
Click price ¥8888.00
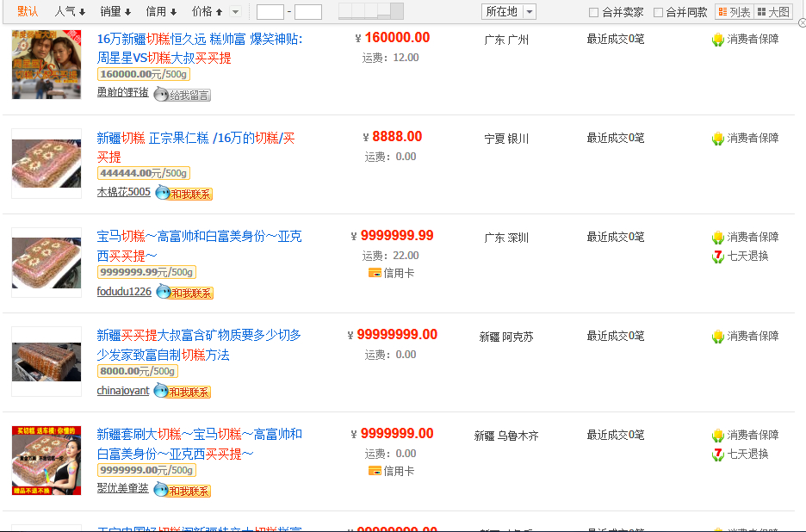pos(392,137)
